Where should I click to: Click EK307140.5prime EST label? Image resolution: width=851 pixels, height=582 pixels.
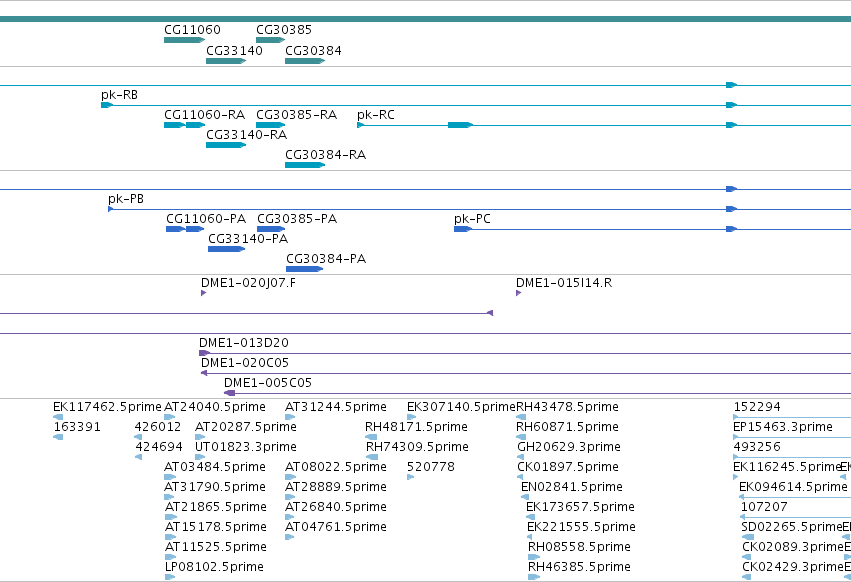coord(461,407)
